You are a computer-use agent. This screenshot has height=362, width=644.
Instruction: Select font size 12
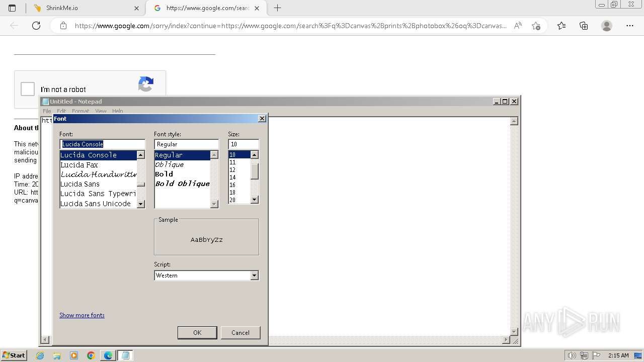239,170
